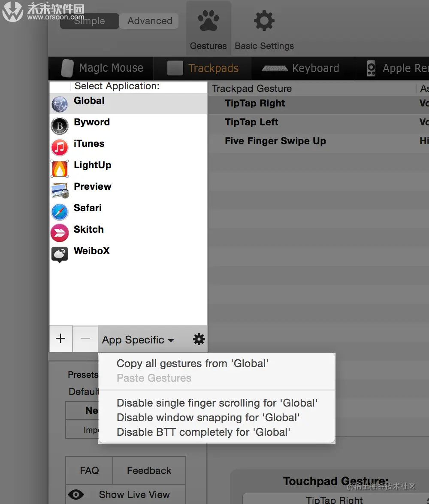The image size is (429, 504).
Task: Select the Safari compass icon
Action: click(60, 212)
